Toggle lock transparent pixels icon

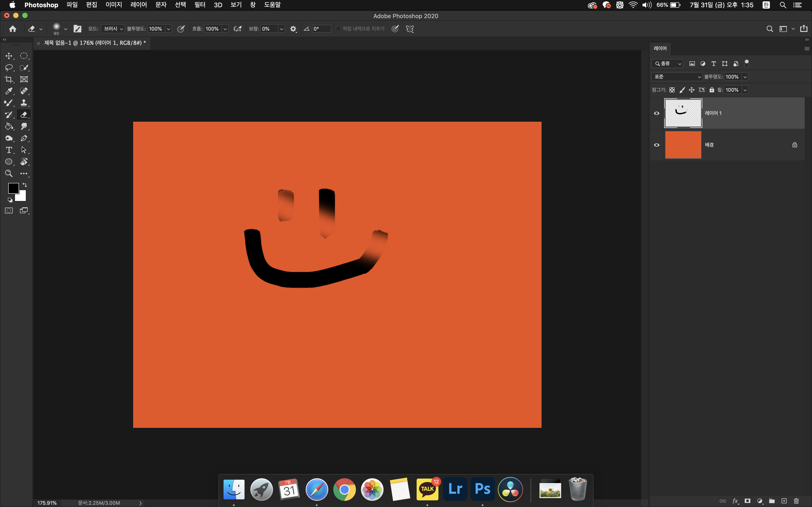672,90
